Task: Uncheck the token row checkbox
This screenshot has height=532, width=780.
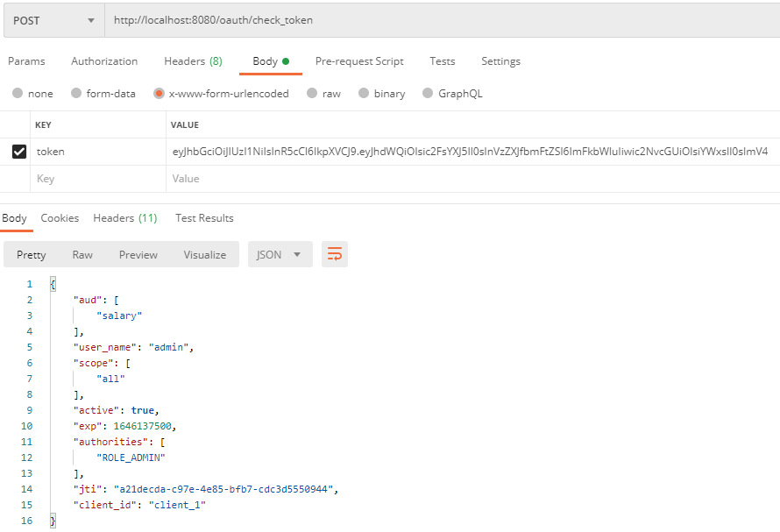Action: click(19, 152)
